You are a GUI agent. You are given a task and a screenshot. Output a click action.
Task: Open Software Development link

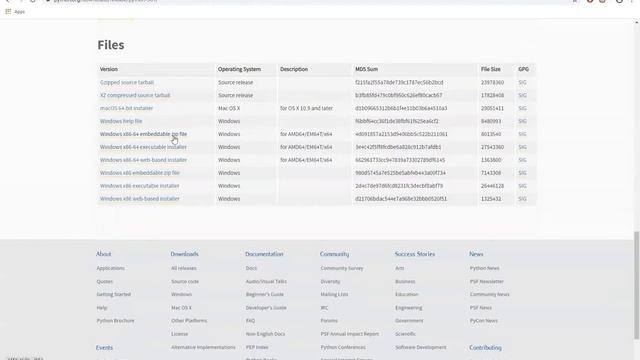coord(421,347)
